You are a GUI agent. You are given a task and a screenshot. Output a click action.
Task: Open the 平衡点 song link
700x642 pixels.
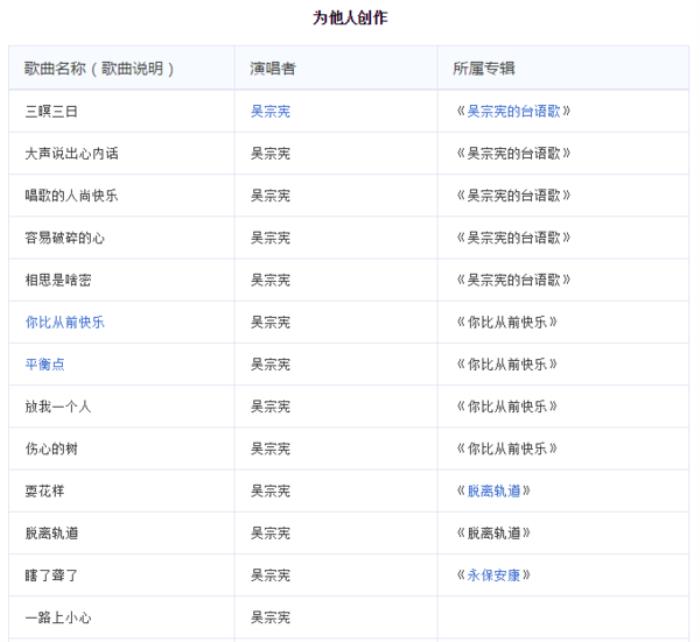(x=45, y=364)
